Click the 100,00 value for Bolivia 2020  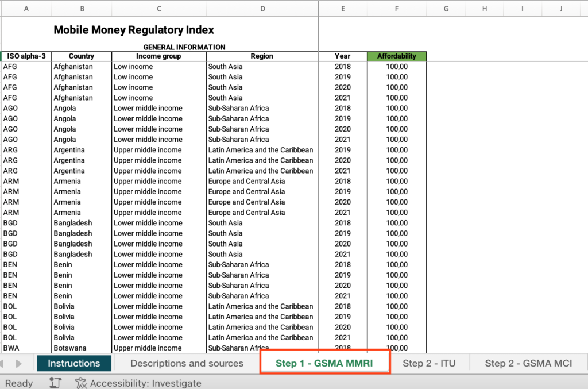pyautogui.click(x=397, y=327)
